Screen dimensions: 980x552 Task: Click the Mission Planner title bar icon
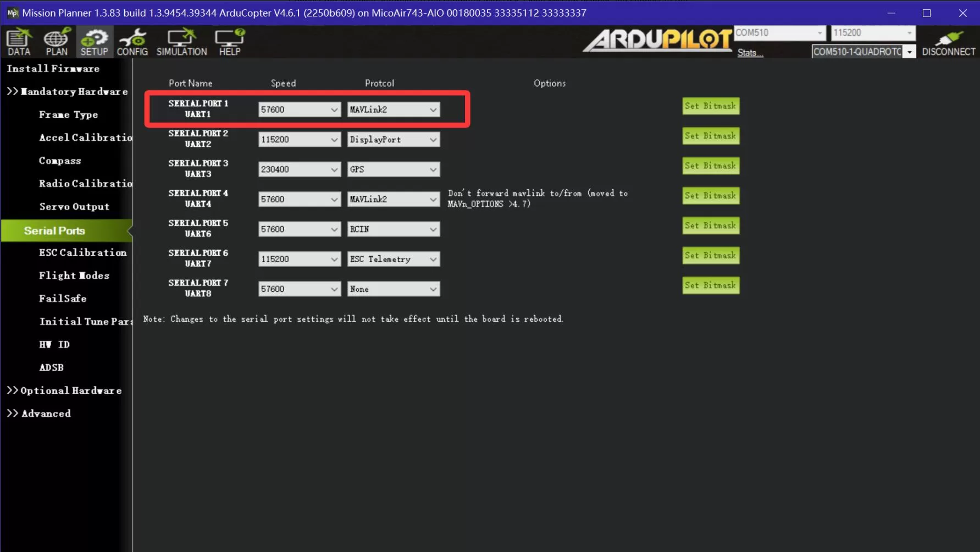tap(12, 13)
